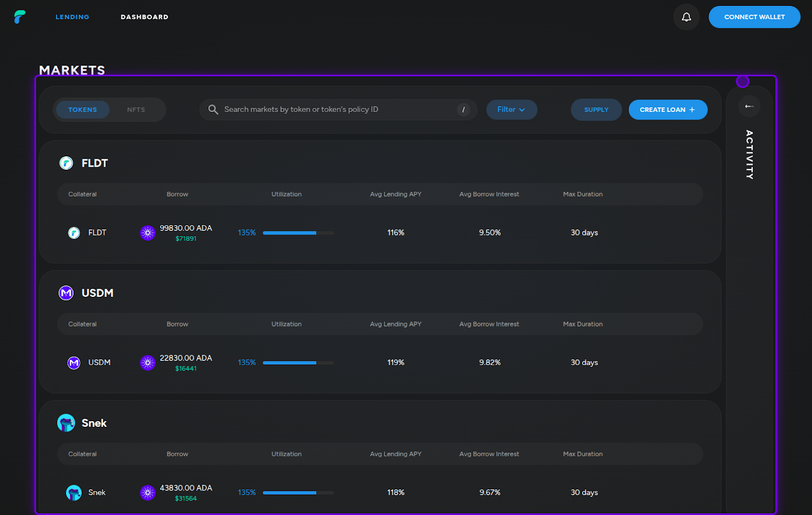This screenshot has height=515, width=812.
Task: Open the Filter dropdown
Action: tap(511, 110)
